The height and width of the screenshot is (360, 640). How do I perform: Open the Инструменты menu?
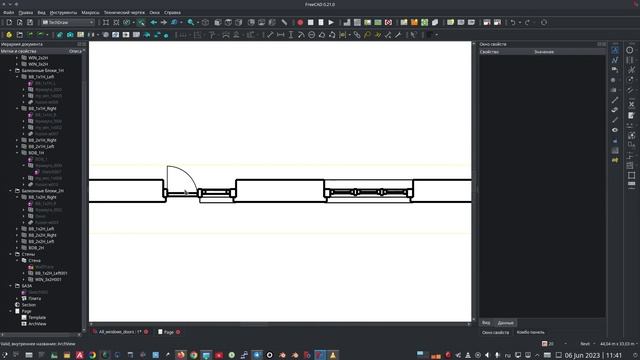click(63, 13)
